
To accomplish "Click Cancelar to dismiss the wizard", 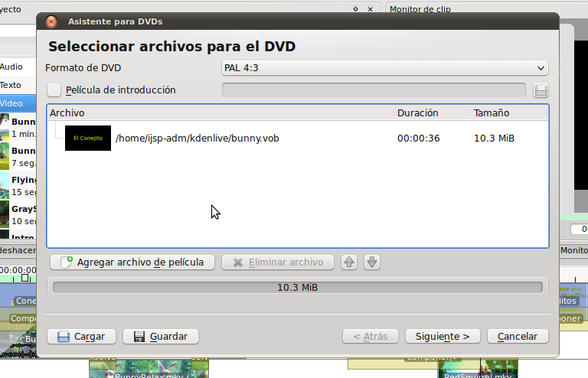I will tap(518, 337).
